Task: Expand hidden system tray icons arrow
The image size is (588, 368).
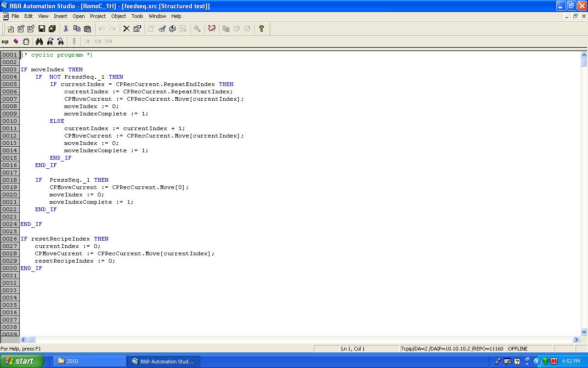Action: [537, 361]
